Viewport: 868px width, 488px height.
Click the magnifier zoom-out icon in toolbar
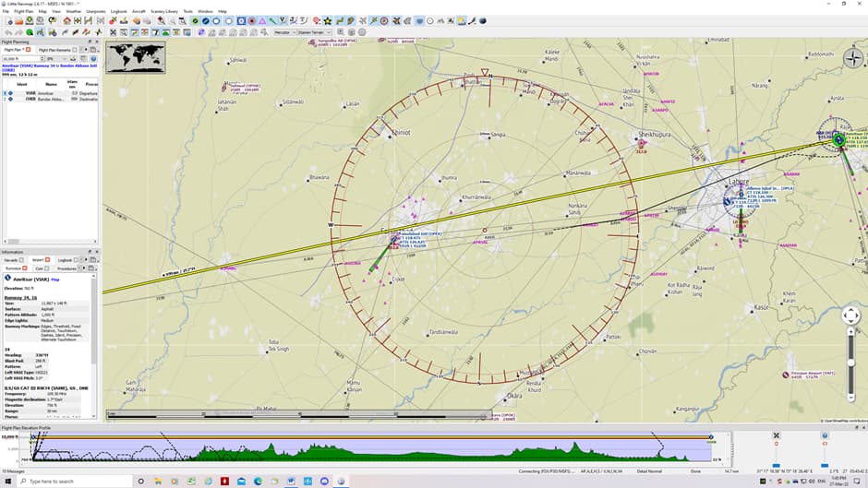182,21
